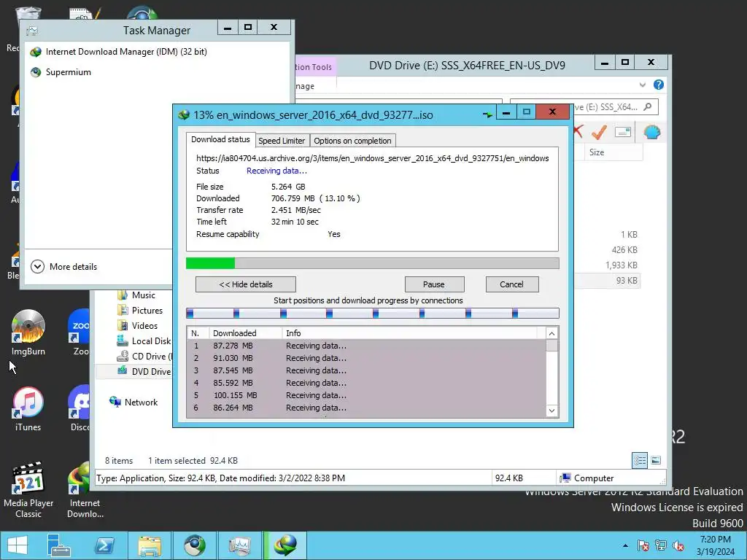This screenshot has width=747, height=560.
Task: Show hidden tray icons arrow
Action: 625,545
